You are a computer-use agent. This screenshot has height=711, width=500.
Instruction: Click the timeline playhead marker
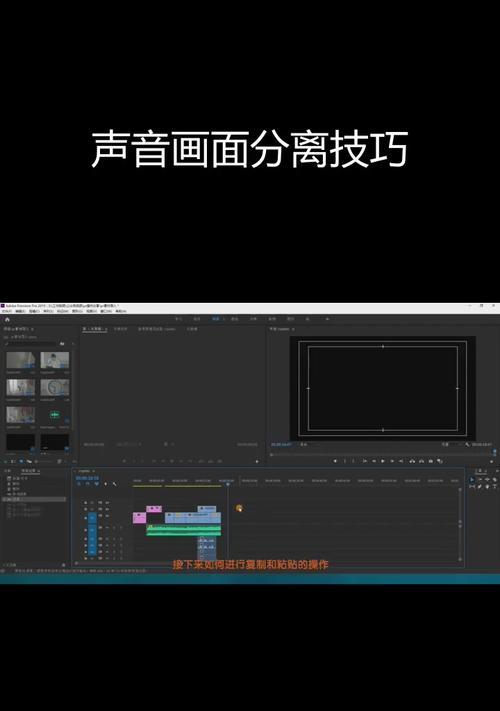(228, 484)
